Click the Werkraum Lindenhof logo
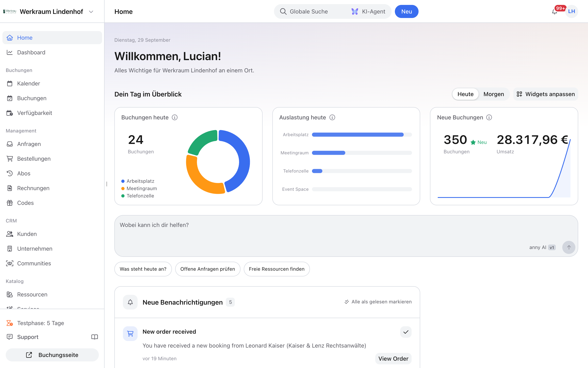588x368 pixels. point(10,11)
